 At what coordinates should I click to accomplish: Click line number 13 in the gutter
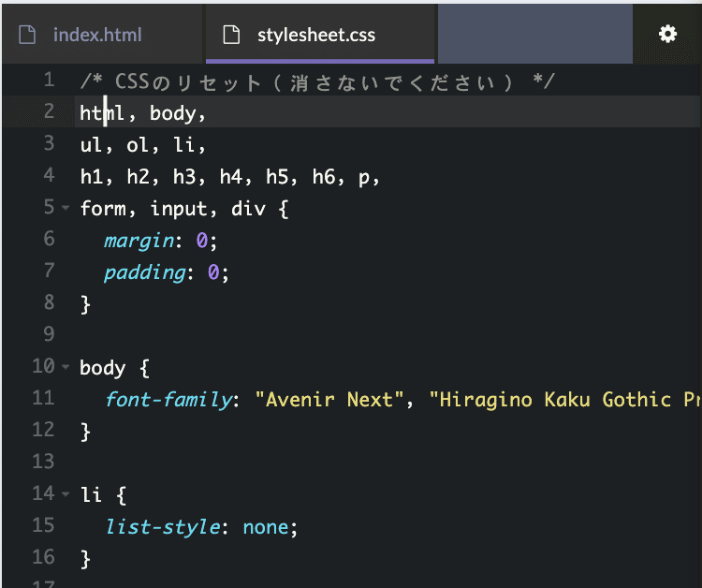(x=43, y=462)
